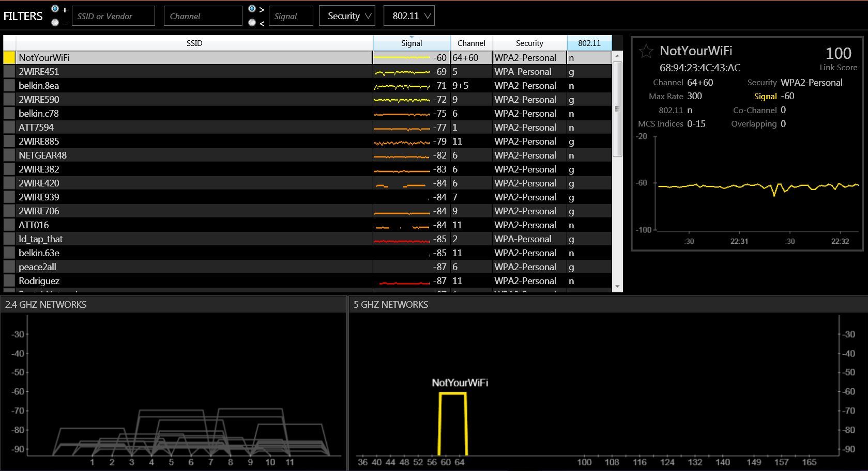Open the Security filter dropdown
This screenshot has width=868, height=471.
pyautogui.click(x=347, y=16)
